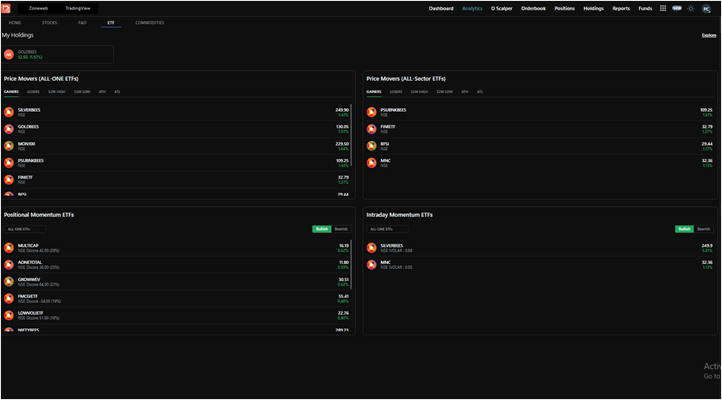Click FMCGIETF ETF icon
Viewport: 722px width, 400px height.
[9, 298]
